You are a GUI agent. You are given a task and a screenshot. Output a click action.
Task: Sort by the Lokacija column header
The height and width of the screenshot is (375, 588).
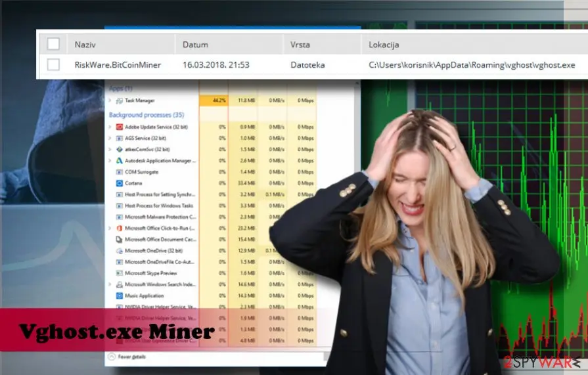(384, 45)
